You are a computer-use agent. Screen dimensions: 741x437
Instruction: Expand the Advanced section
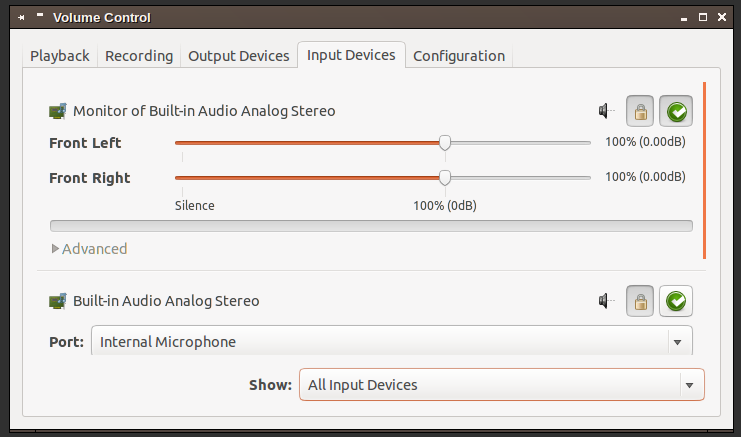89,248
